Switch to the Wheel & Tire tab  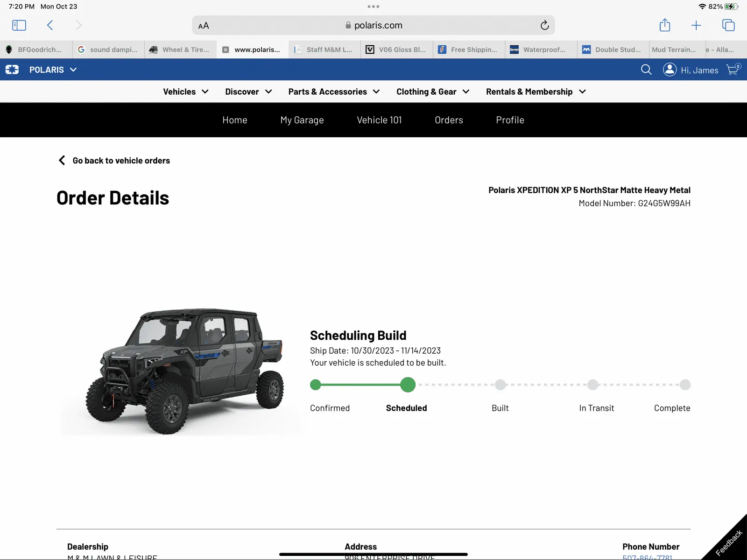pos(181,49)
